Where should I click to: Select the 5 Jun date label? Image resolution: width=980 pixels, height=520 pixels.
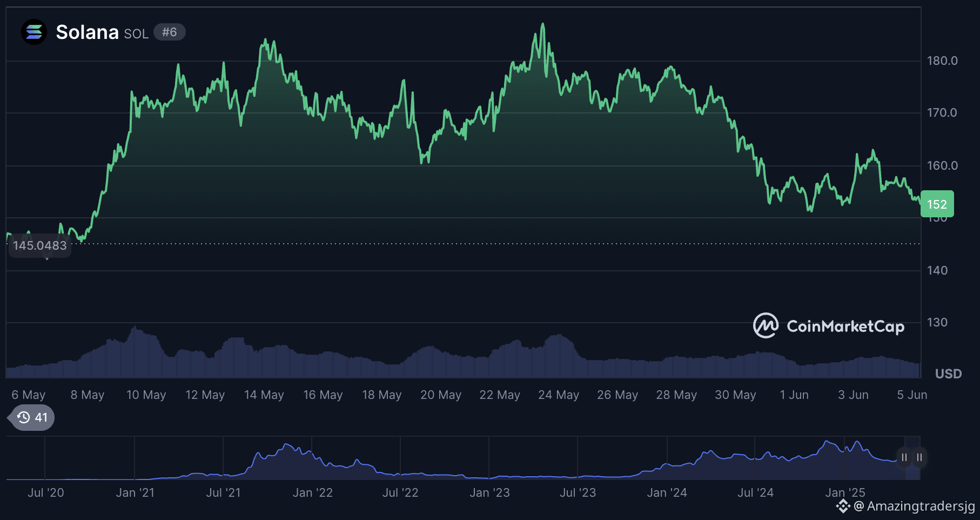pos(912,395)
